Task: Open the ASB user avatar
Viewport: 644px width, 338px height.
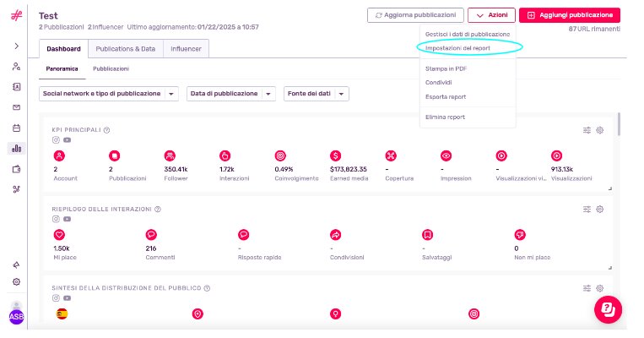Action: click(16, 316)
